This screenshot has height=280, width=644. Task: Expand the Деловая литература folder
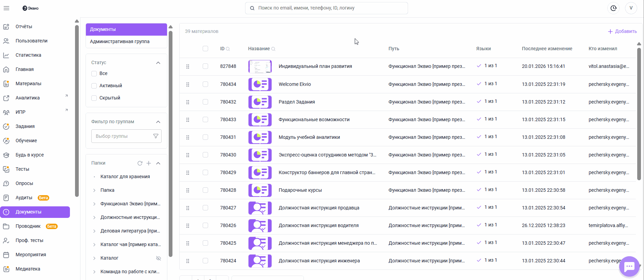(94, 231)
